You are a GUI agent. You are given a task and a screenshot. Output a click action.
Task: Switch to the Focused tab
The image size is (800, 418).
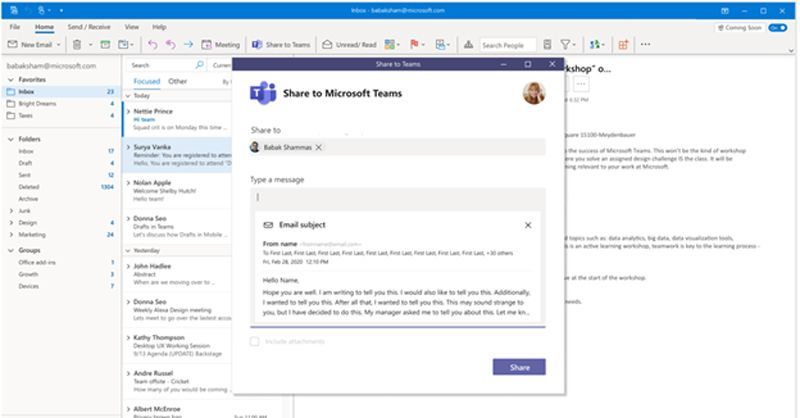point(146,81)
